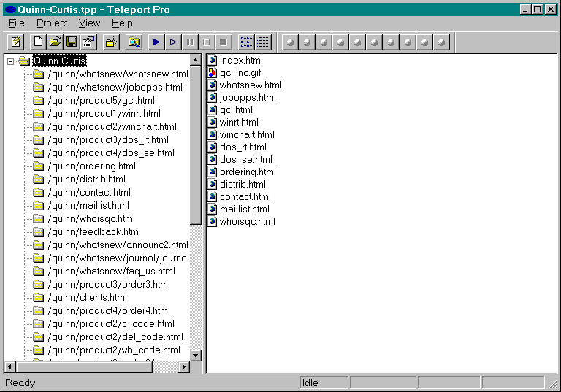Collapse the Quinn-Curtis root tree node

[11, 61]
